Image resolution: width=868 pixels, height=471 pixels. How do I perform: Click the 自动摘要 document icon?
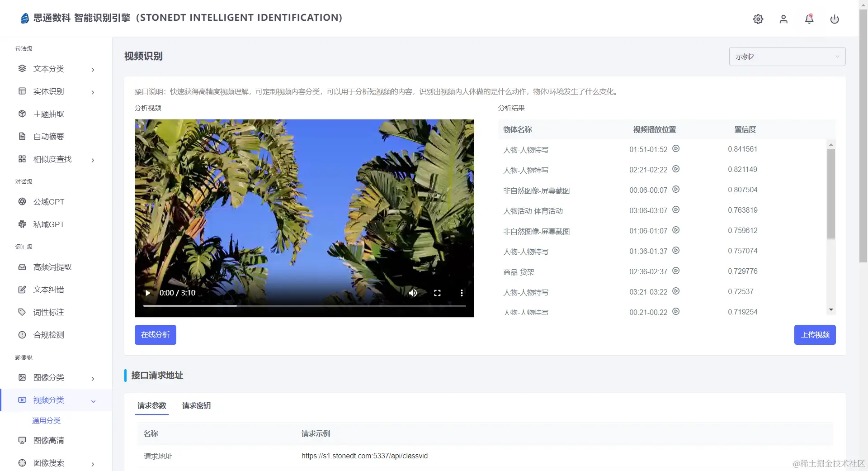(22, 136)
